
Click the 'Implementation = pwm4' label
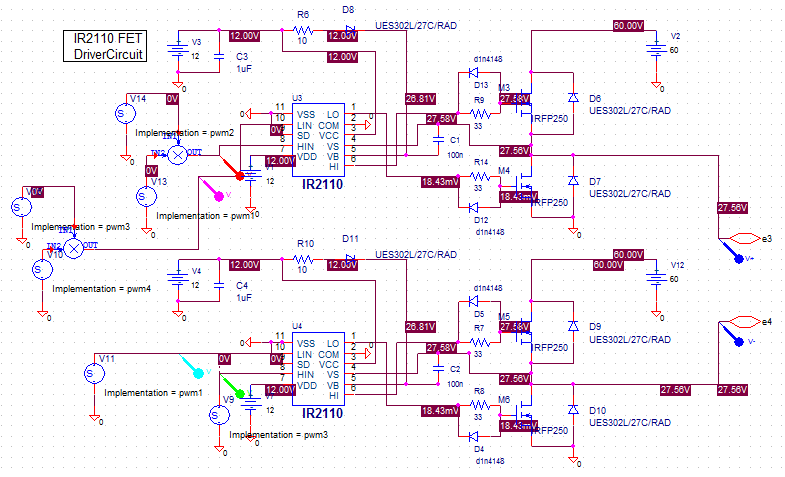click(x=102, y=289)
